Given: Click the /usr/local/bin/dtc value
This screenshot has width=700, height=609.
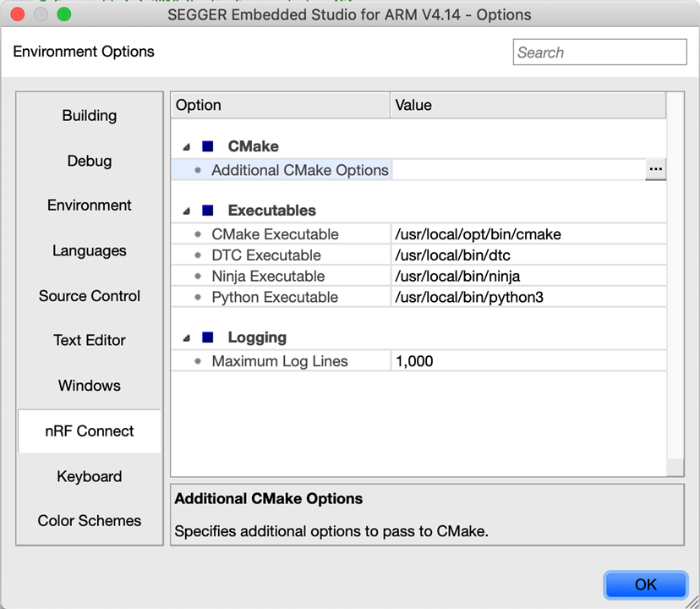Looking at the screenshot, I should 452,255.
